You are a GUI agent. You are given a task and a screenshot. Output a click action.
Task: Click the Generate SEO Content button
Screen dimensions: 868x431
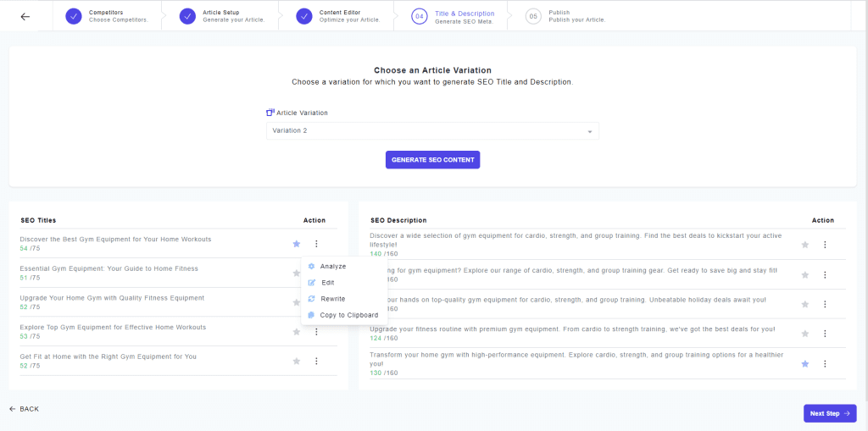(432, 160)
